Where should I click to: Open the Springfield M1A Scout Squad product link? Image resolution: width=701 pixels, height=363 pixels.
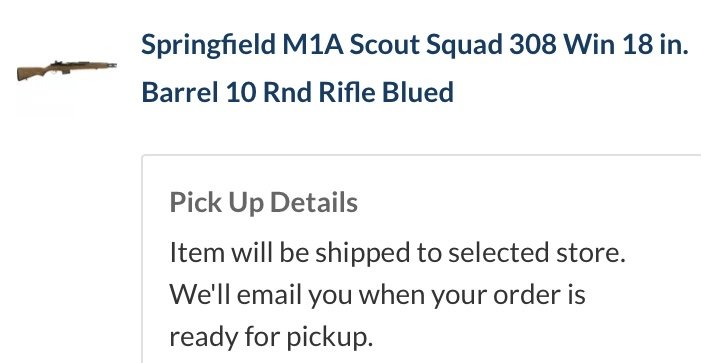pos(414,68)
